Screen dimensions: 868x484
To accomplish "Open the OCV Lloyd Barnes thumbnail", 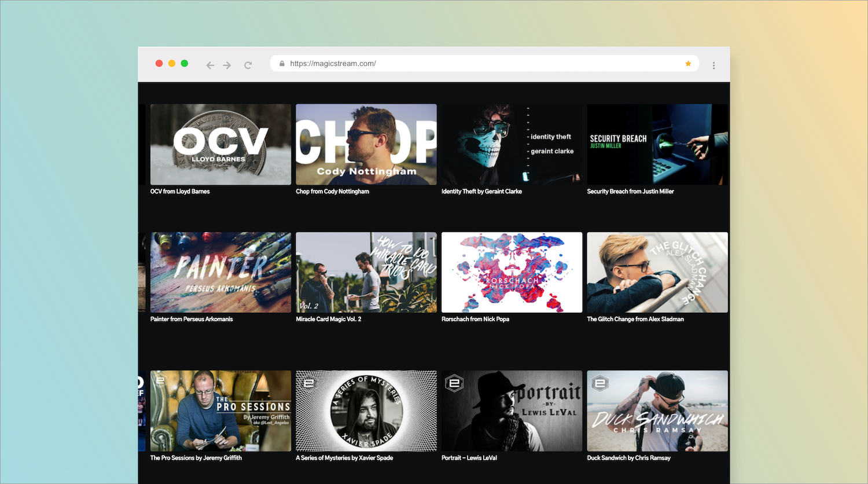I will click(220, 144).
